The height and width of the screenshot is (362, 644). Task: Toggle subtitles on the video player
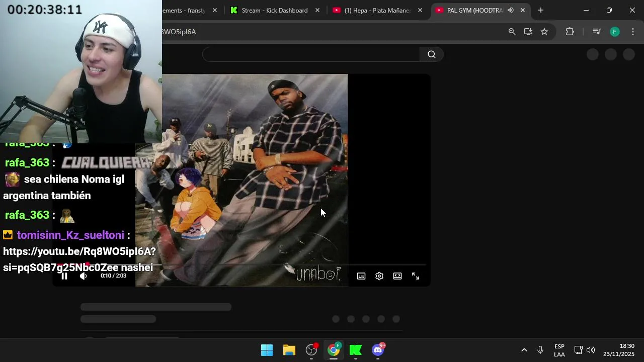361,276
